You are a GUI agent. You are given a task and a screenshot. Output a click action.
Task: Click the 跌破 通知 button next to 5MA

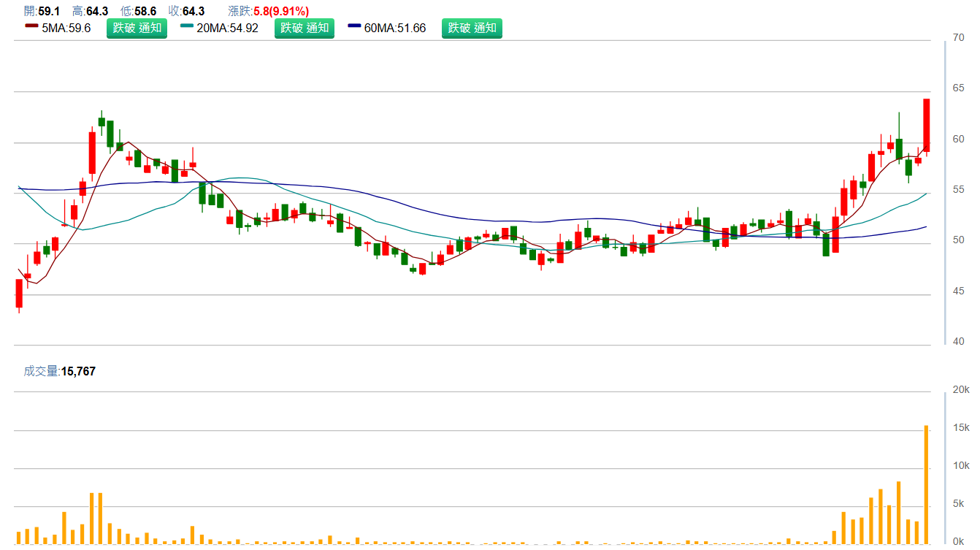(x=137, y=28)
